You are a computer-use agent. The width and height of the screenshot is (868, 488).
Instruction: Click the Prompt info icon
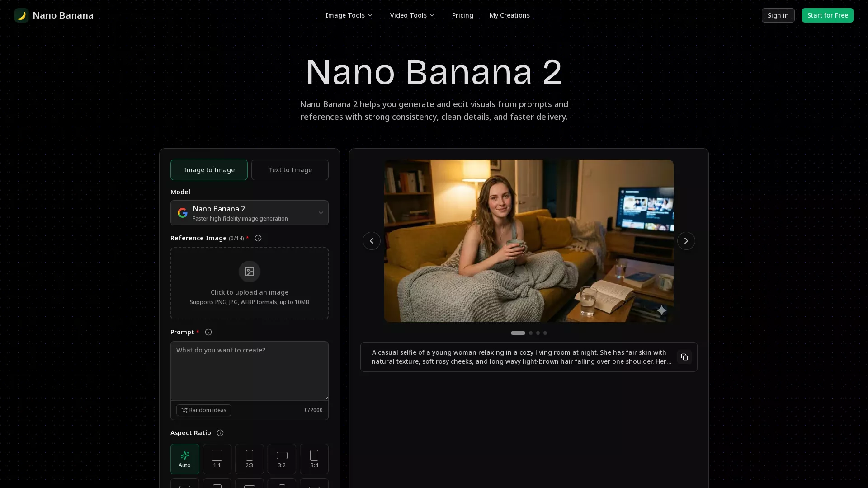(x=208, y=332)
